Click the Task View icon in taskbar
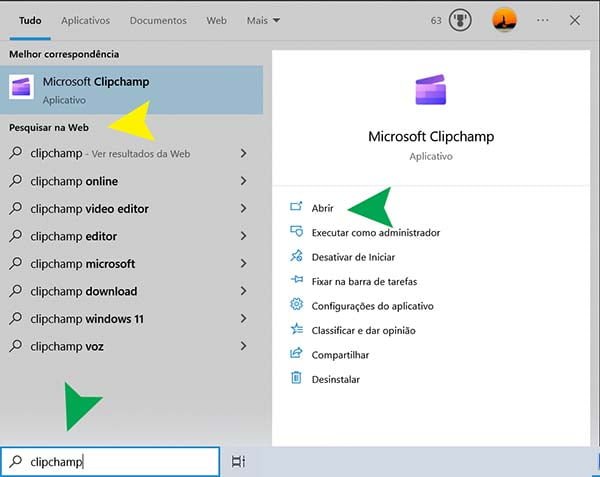 pyautogui.click(x=238, y=462)
